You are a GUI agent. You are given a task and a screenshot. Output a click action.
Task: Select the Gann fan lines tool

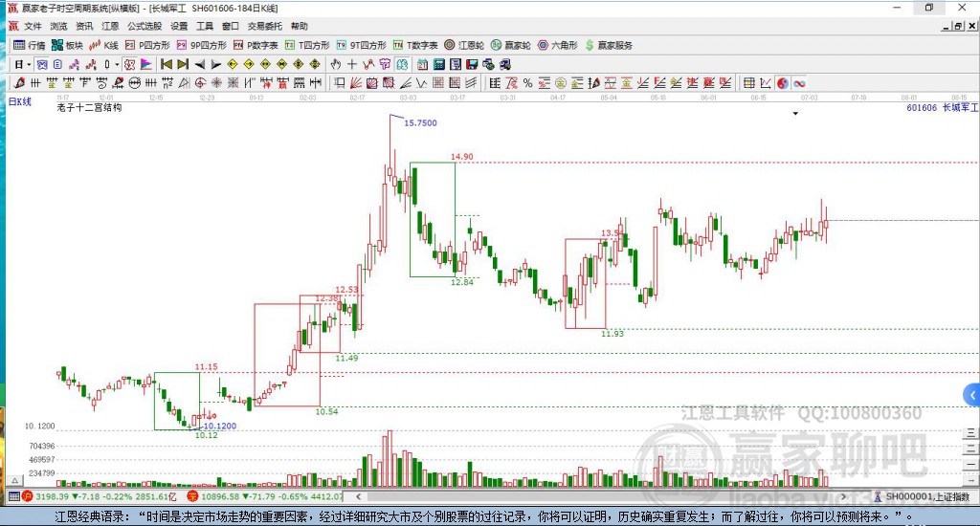[x=356, y=83]
